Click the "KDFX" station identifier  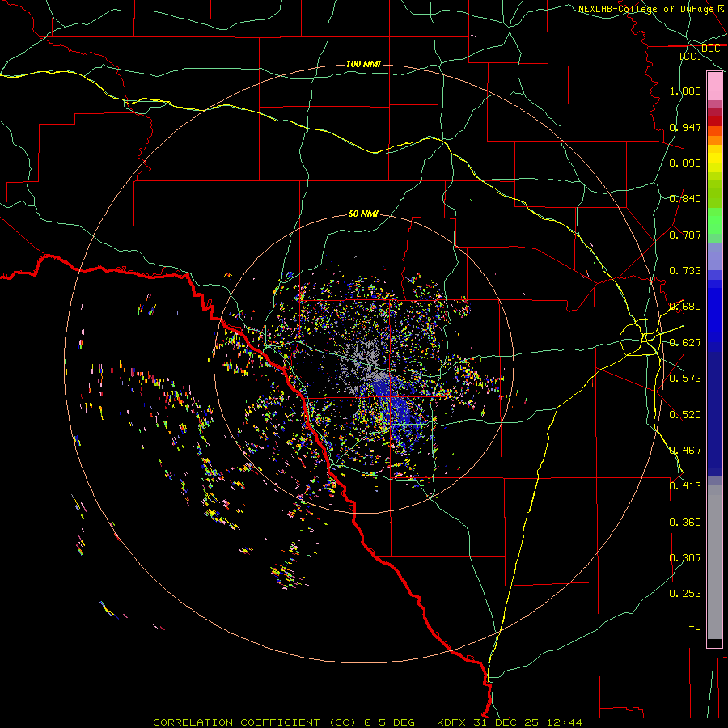453,722
